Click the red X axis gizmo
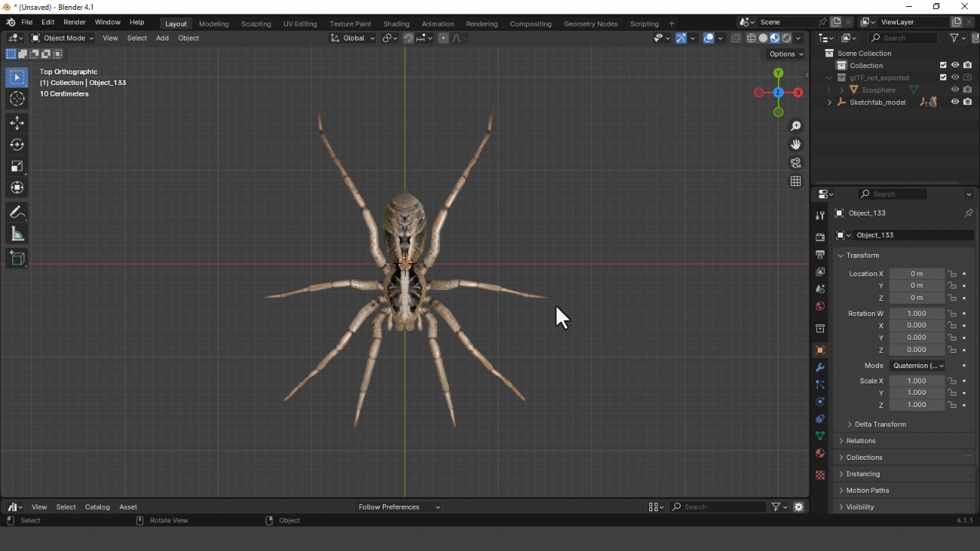The height and width of the screenshot is (551, 980). point(798,93)
